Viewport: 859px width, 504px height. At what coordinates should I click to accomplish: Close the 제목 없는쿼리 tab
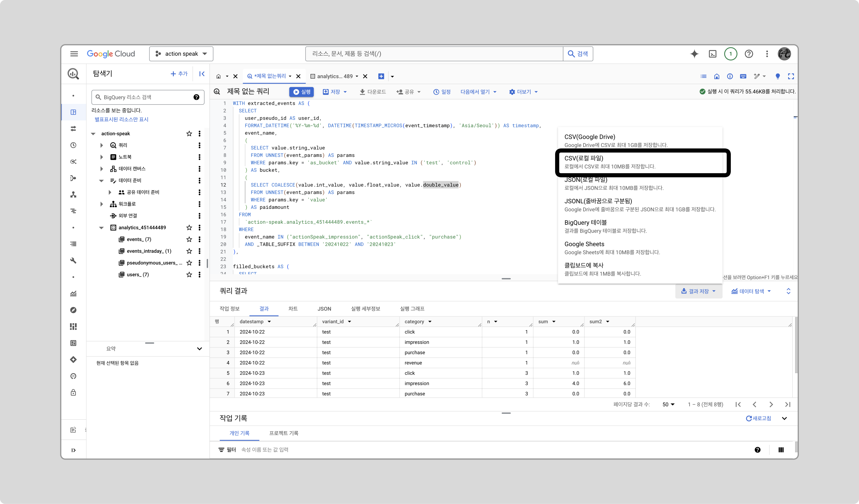[x=298, y=76]
